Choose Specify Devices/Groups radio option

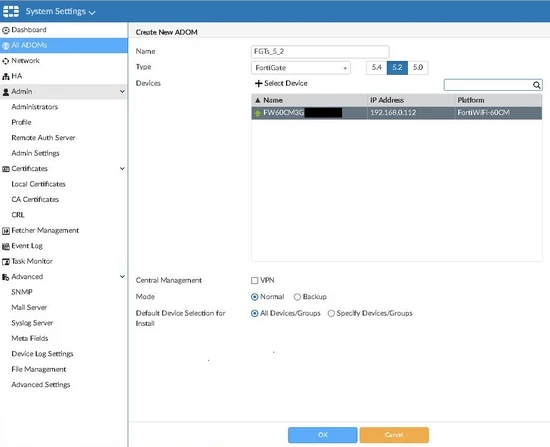coord(331,314)
